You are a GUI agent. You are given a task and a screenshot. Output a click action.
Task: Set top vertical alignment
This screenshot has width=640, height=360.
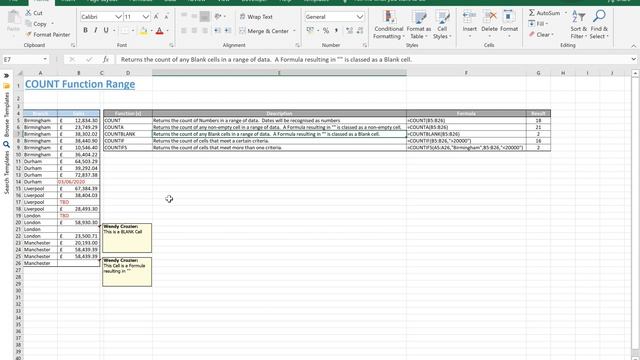coord(184,16)
